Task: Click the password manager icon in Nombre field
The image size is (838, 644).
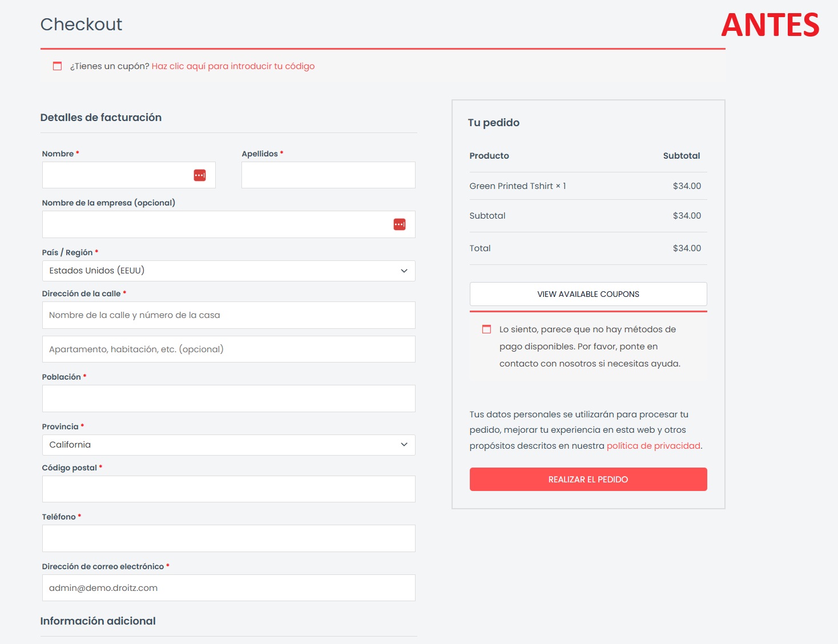Action: pos(199,175)
